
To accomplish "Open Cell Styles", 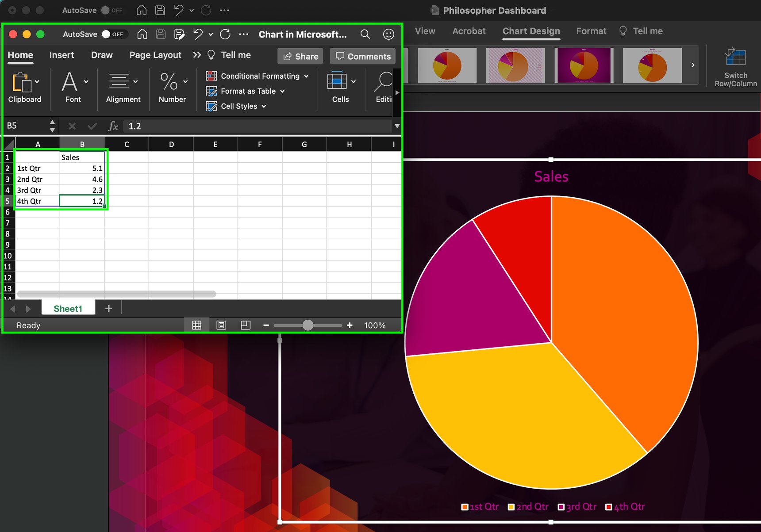I will (x=236, y=106).
